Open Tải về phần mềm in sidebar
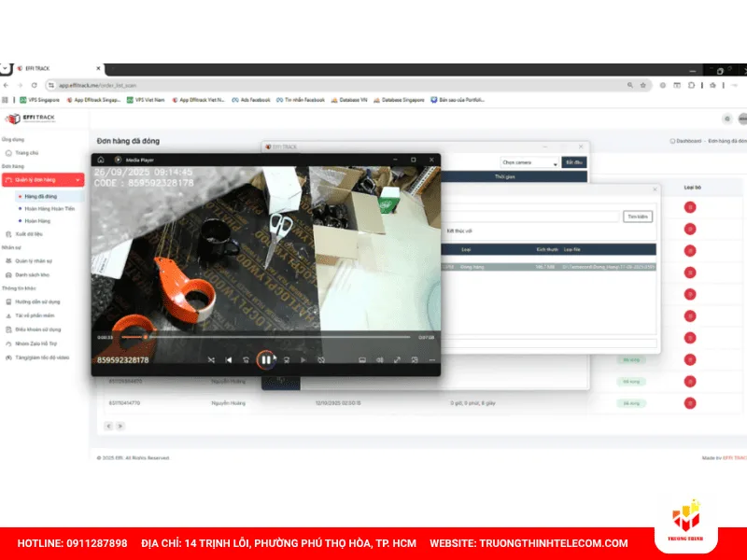Screen dimensions: 747x560 coord(35,315)
